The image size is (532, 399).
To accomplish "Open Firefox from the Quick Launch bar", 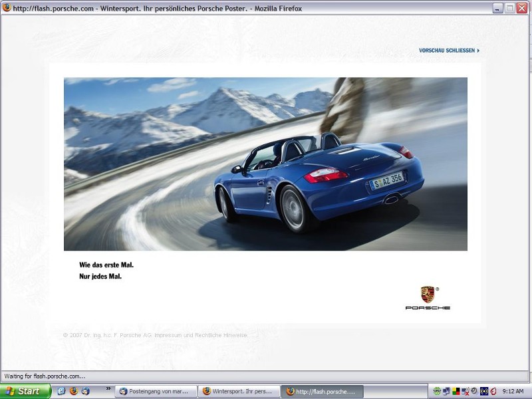I will 73,391.
